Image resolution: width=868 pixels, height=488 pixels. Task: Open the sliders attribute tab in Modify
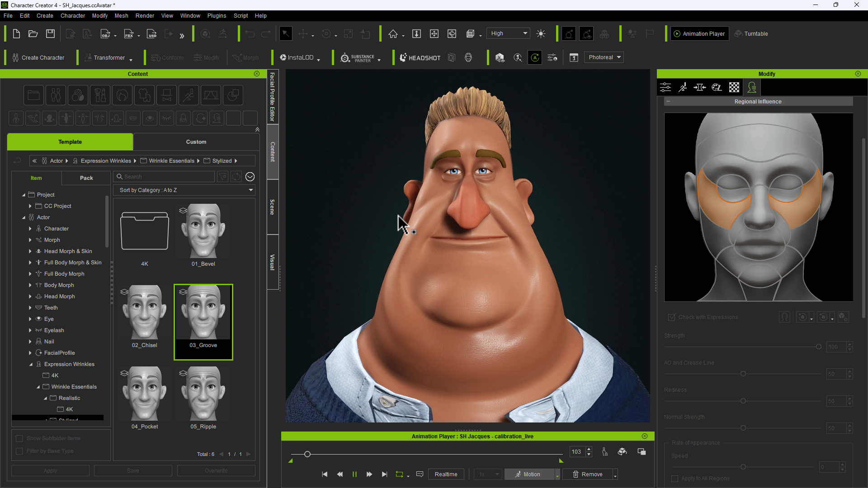(665, 87)
